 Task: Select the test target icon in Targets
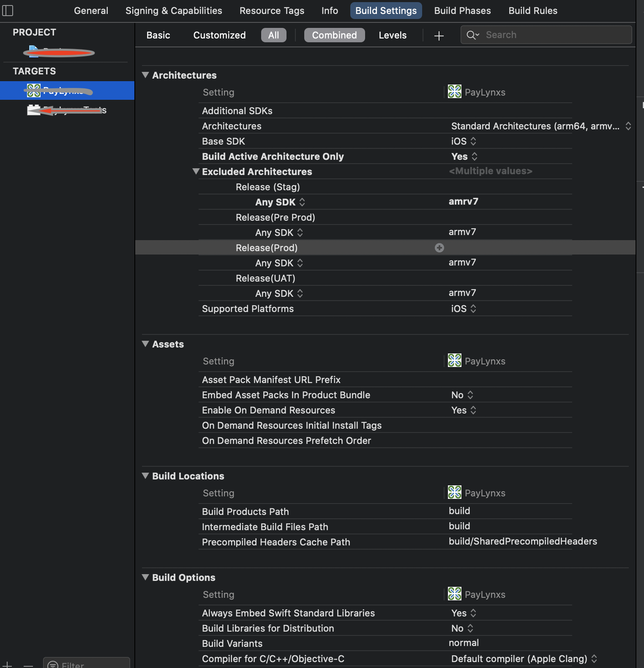point(33,110)
